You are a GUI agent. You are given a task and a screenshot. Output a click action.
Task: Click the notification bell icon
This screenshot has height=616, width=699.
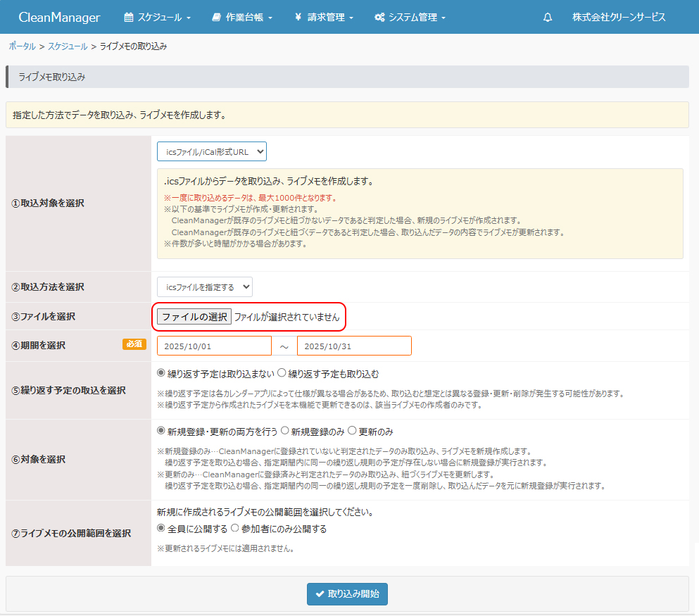tap(548, 17)
